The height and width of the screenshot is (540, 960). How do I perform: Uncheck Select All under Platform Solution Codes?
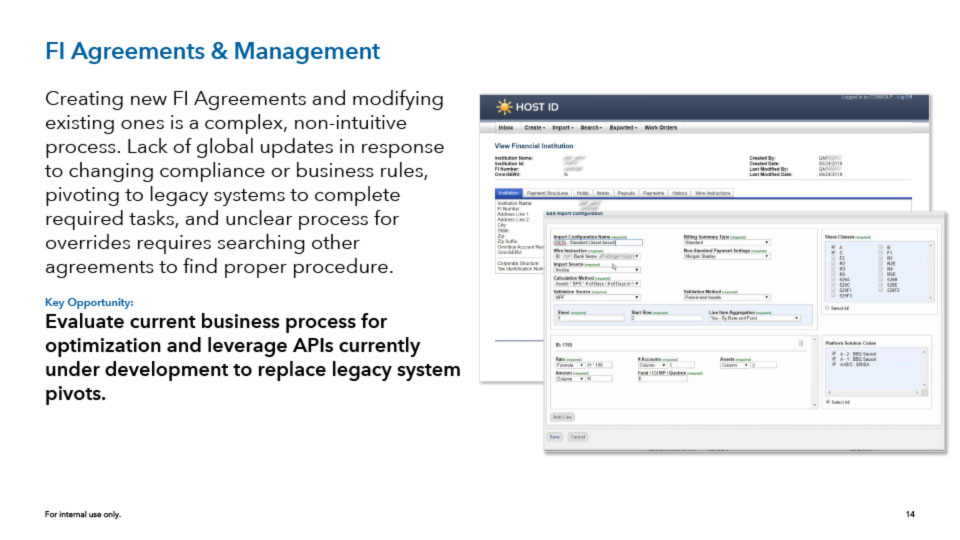pos(827,402)
